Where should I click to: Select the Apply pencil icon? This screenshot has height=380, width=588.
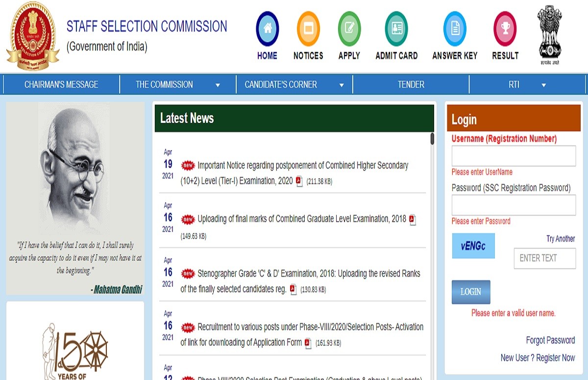(x=349, y=29)
